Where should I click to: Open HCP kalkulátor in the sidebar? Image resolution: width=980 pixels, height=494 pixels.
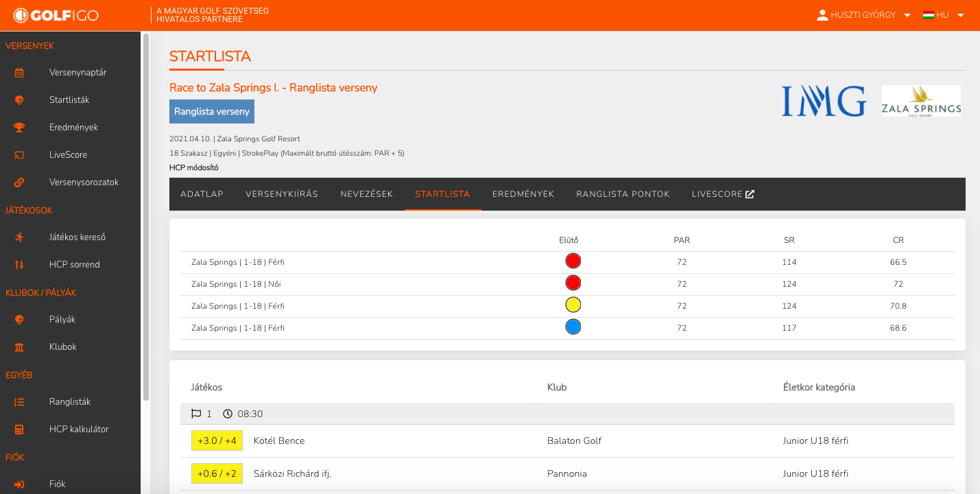(x=79, y=430)
